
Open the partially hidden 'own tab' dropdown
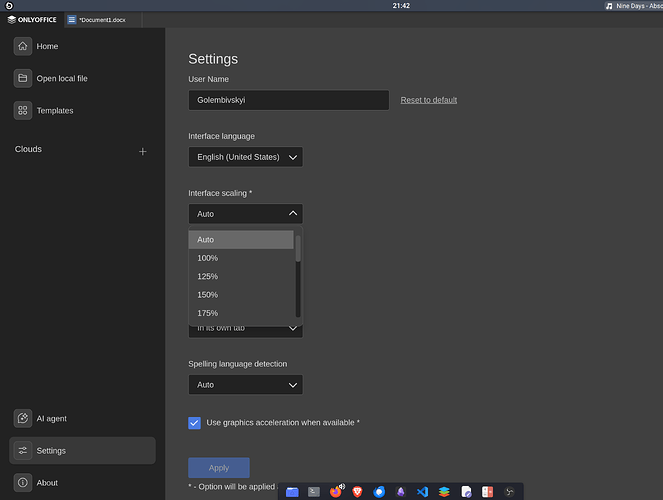coord(245,331)
